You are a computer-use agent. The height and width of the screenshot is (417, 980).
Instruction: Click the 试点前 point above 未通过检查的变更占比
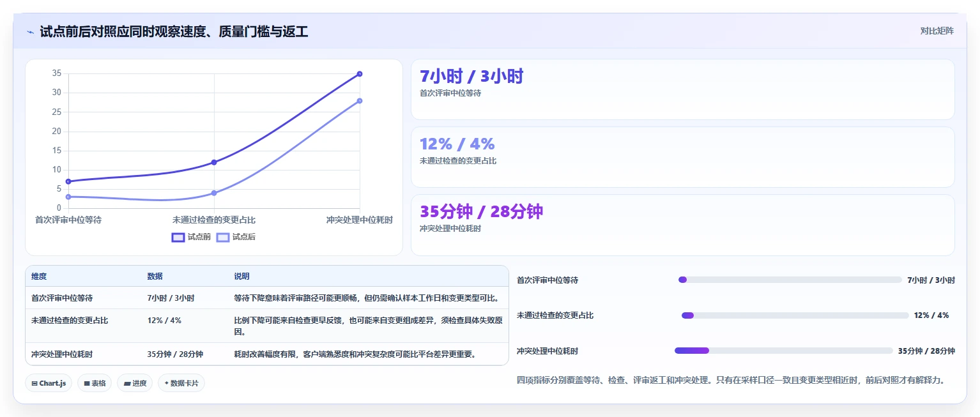pos(214,162)
